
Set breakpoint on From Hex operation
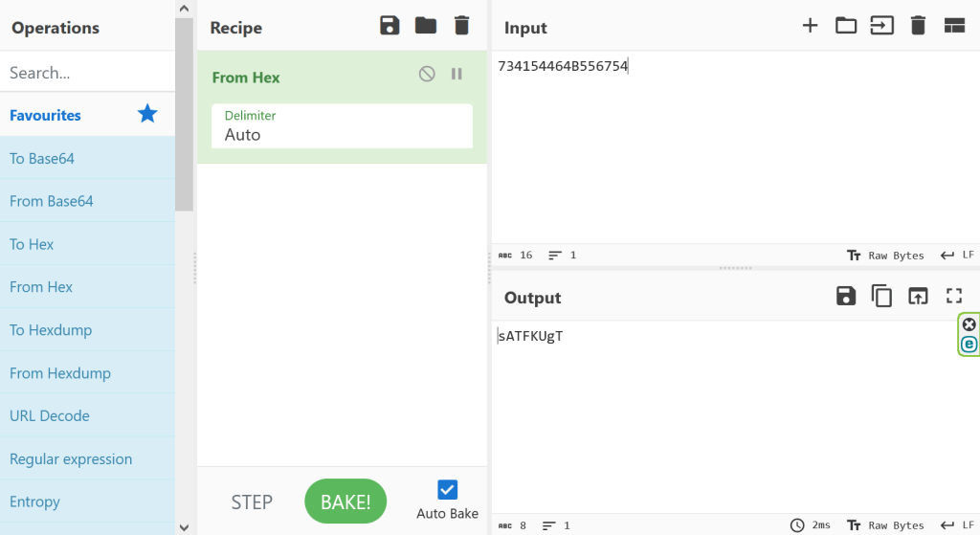(x=457, y=74)
